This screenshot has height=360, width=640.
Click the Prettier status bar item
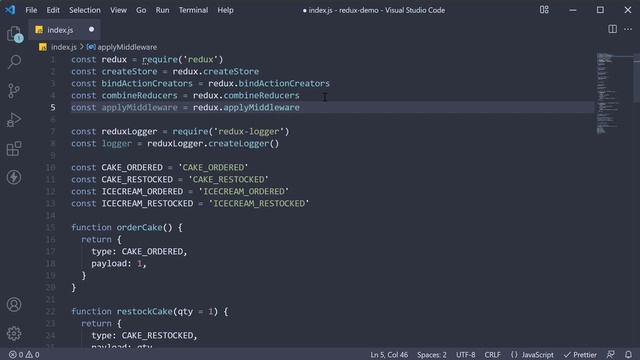point(580,354)
